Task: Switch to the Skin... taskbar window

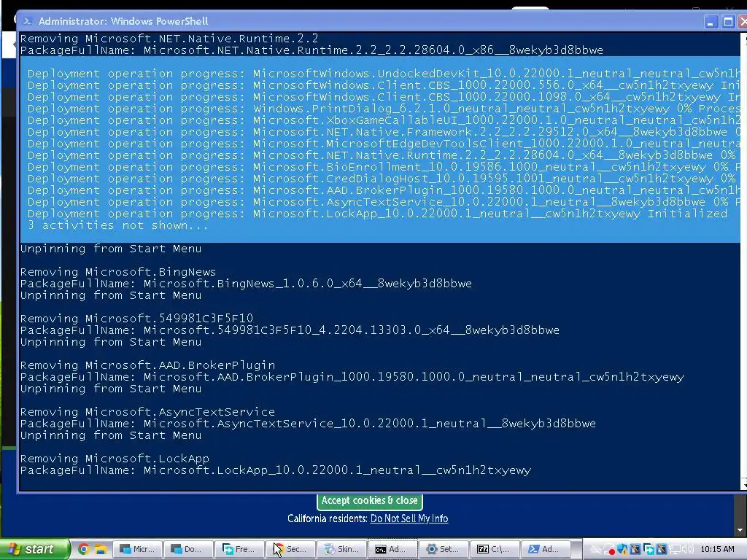Action: [342, 549]
